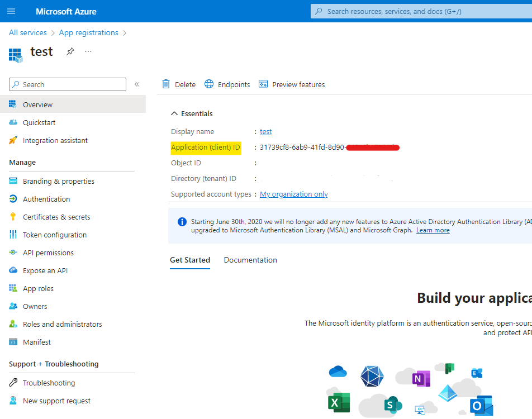This screenshot has height=419, width=532.
Task: Open Overview menu item
Action: (x=73, y=104)
